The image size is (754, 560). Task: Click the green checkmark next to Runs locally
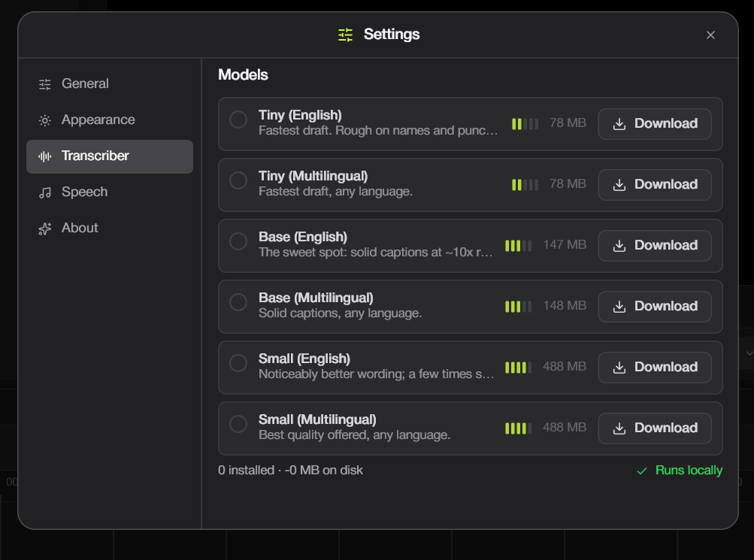pyautogui.click(x=642, y=471)
